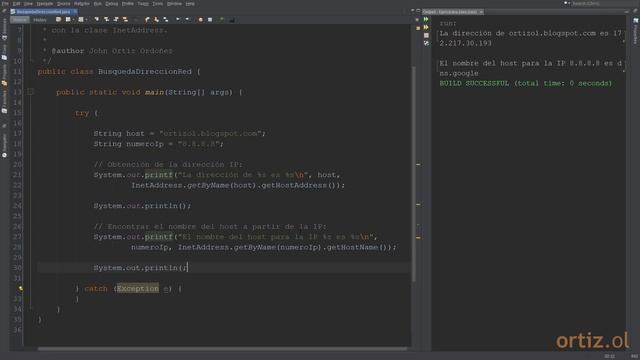Start macro recording with red icon
Image resolution: width=640 pixels, height=360 pixels.
[200, 20]
